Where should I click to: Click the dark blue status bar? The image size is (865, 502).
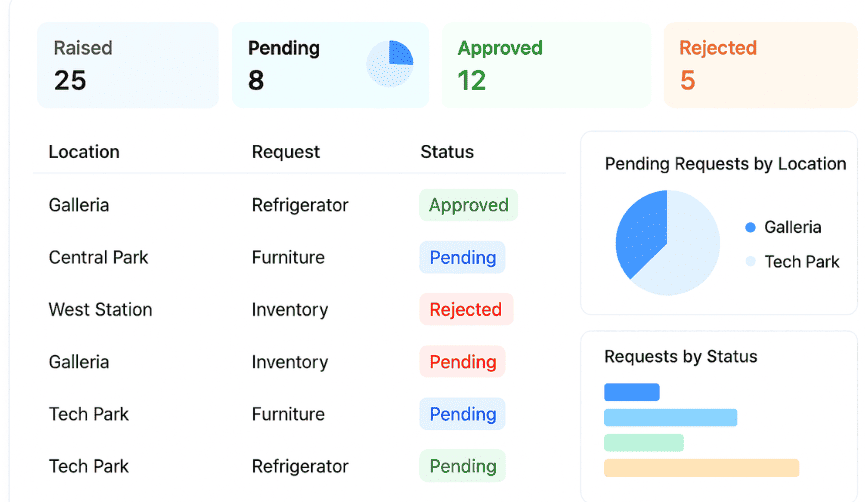pyautogui.click(x=632, y=392)
